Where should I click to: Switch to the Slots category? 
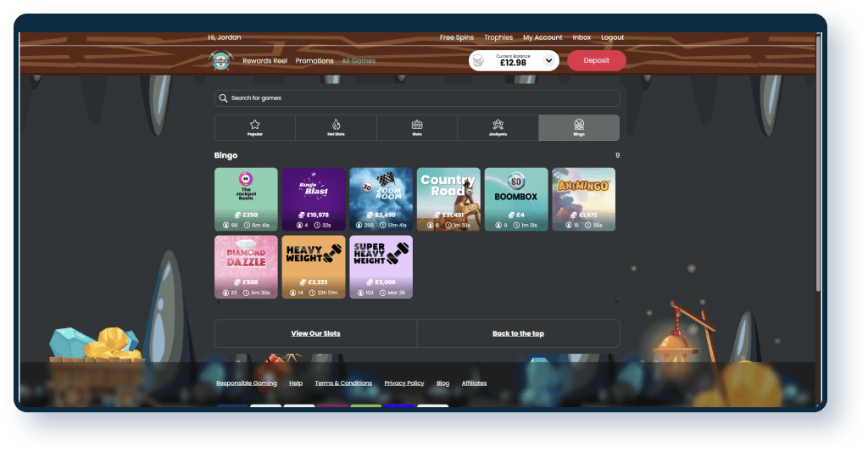pos(417,127)
